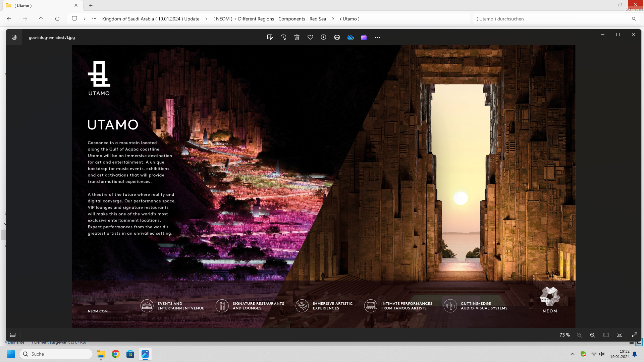Zoom in using the magnifier plus icon

[x=593, y=335]
